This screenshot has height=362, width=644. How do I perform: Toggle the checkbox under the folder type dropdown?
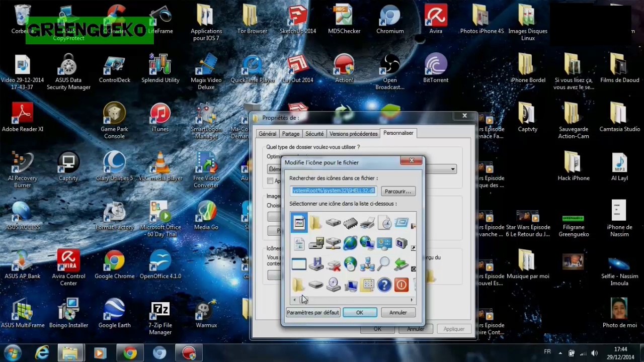[270, 181]
